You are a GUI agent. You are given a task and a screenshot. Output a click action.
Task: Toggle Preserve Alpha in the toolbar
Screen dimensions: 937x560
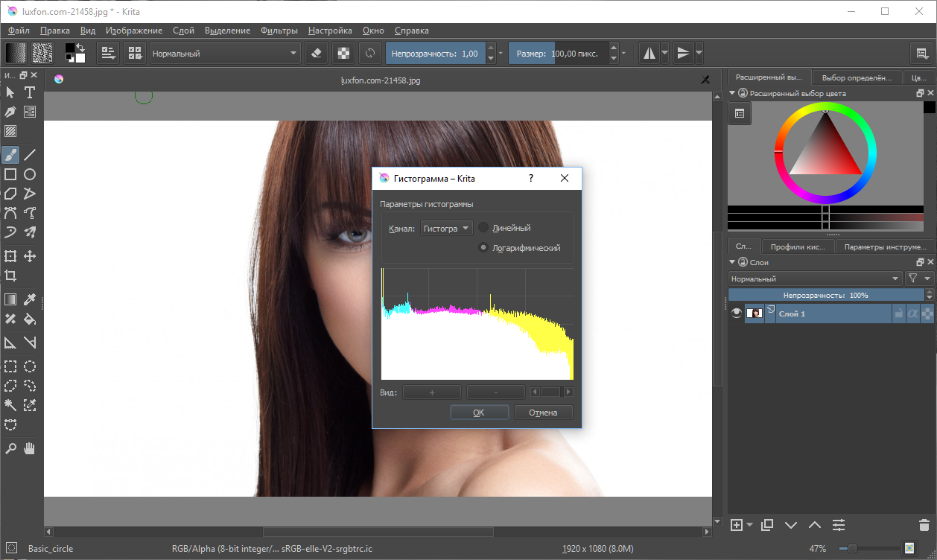coord(343,53)
